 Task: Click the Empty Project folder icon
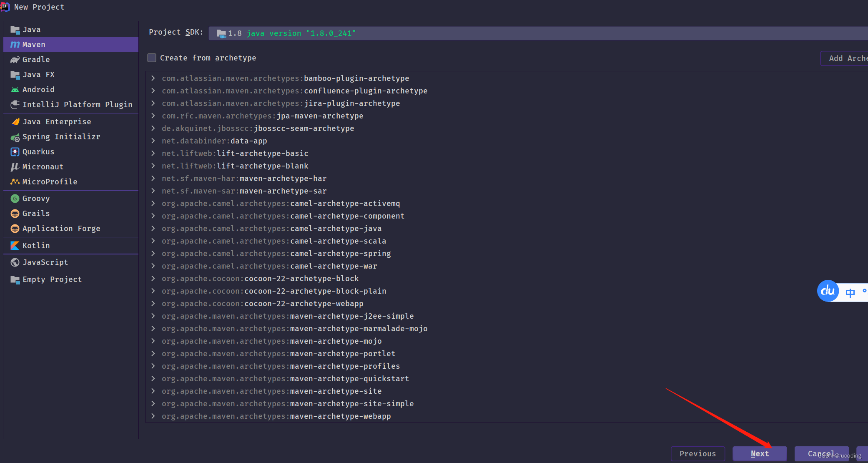tap(15, 279)
